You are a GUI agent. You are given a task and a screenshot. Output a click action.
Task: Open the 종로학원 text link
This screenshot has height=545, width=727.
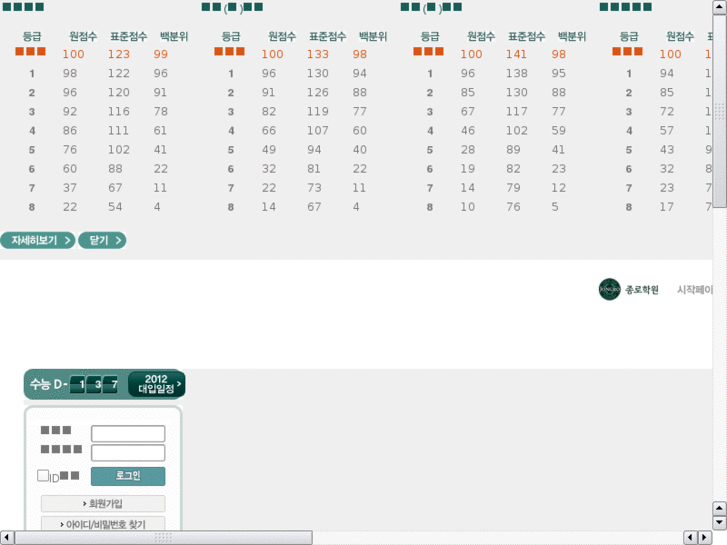[642, 290]
